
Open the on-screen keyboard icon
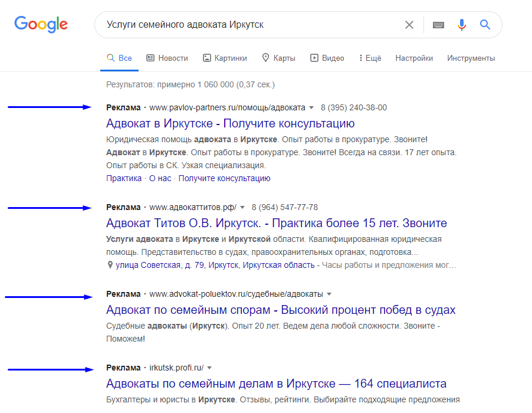click(438, 25)
